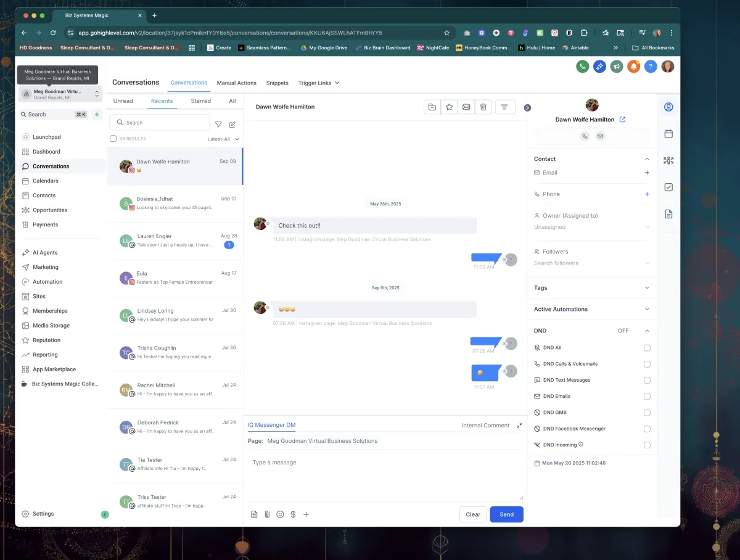Open the Lauren Engler conversation
This screenshot has height=560, width=740.
(x=175, y=241)
